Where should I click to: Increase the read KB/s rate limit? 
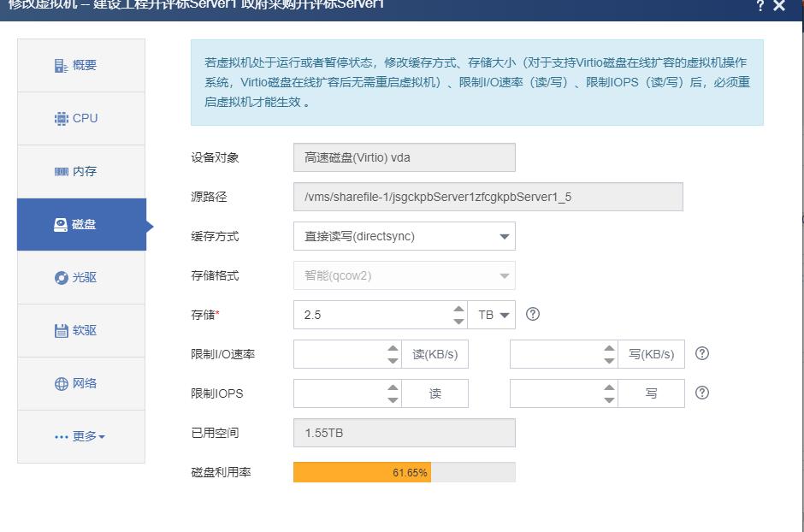[x=393, y=348]
